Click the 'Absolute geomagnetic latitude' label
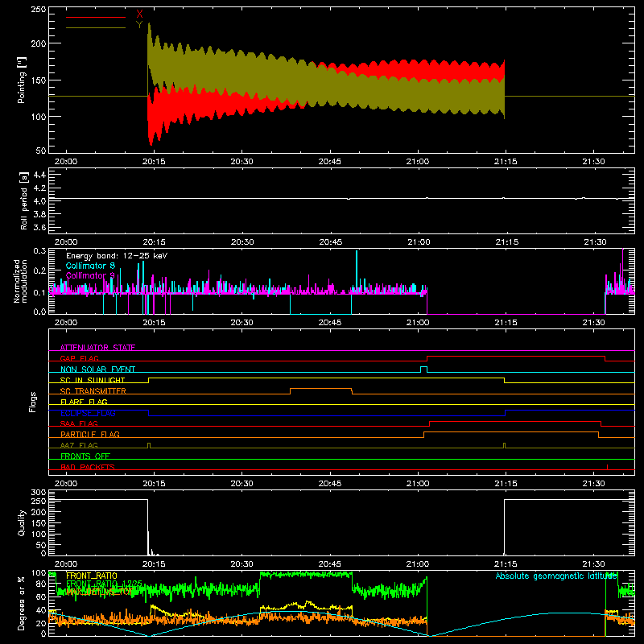644x644 pixels. coord(556,576)
